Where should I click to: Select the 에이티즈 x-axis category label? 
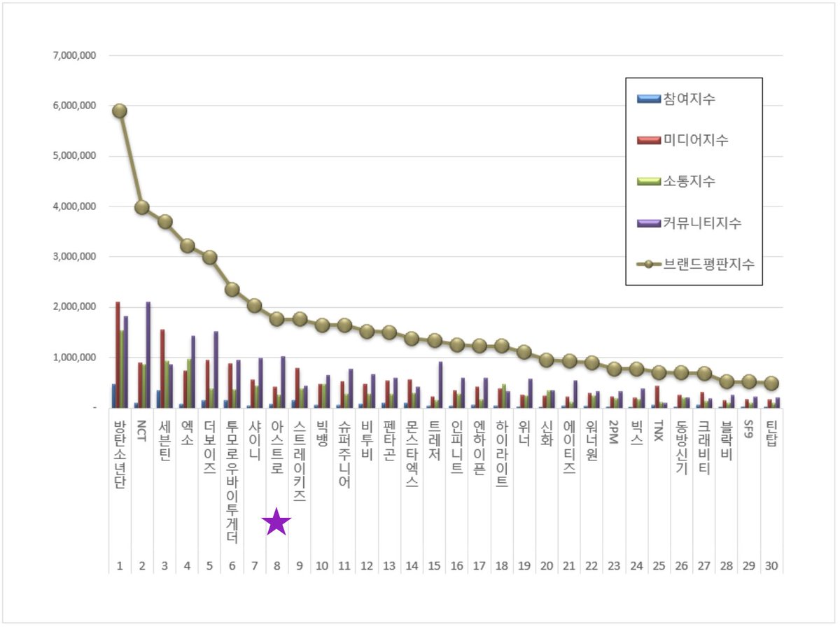568,448
